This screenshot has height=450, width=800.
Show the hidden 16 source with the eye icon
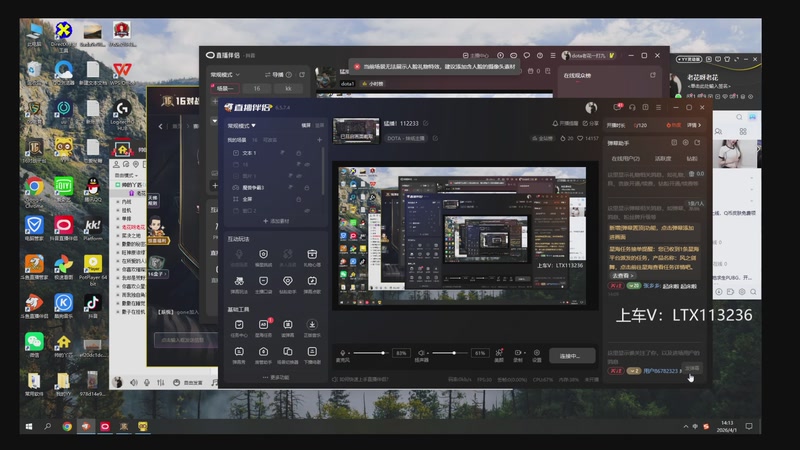point(307,164)
